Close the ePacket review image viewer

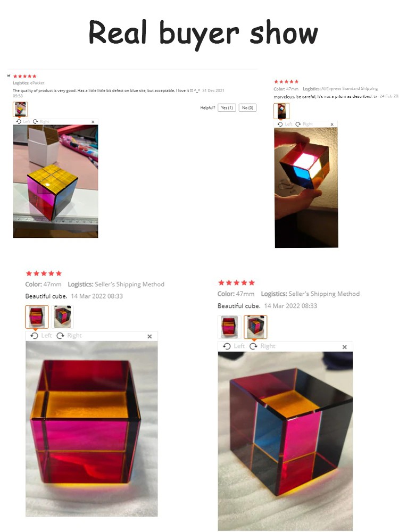[x=93, y=122]
